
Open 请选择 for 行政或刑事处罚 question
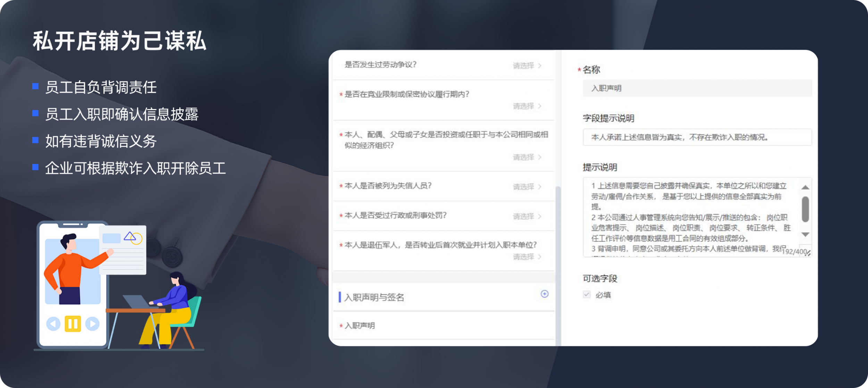527,216
